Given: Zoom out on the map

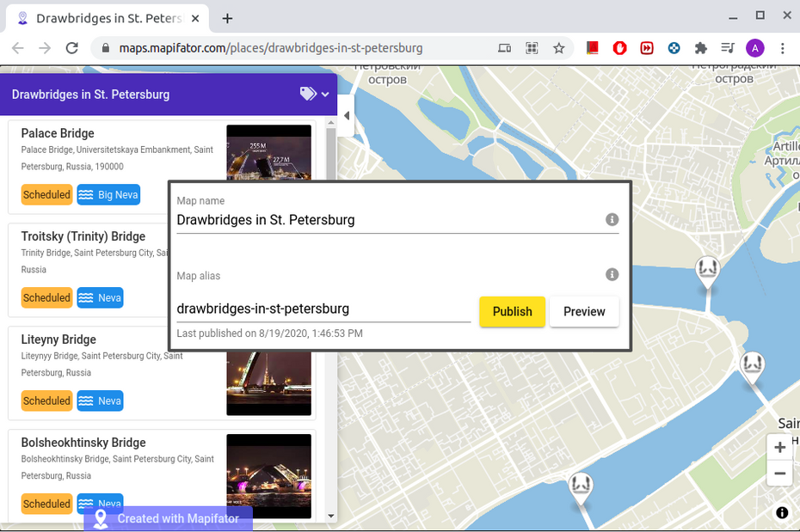Looking at the screenshot, I should pos(779,473).
